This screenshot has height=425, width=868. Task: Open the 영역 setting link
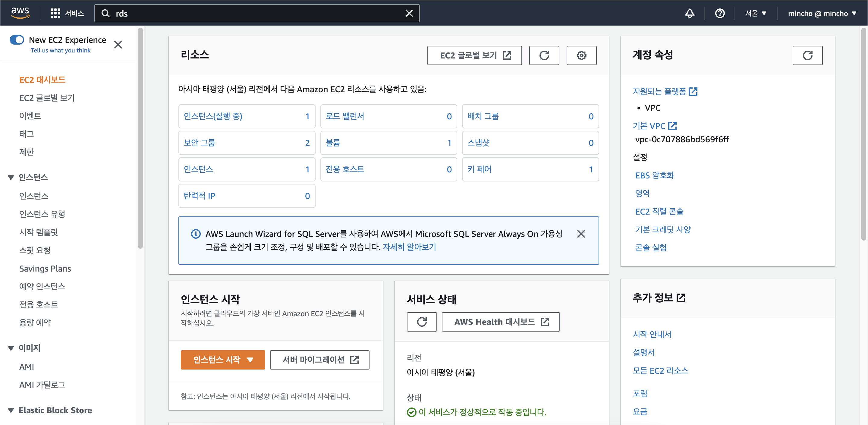(x=642, y=193)
